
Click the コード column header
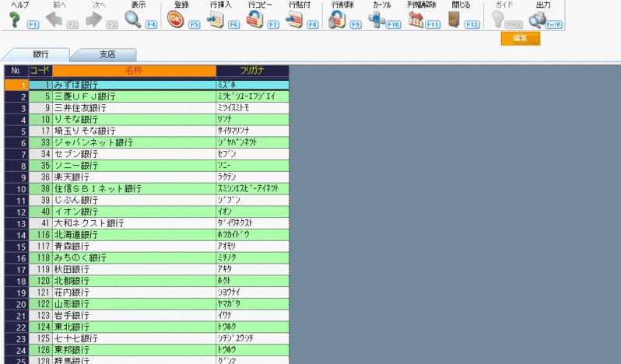click(x=40, y=71)
